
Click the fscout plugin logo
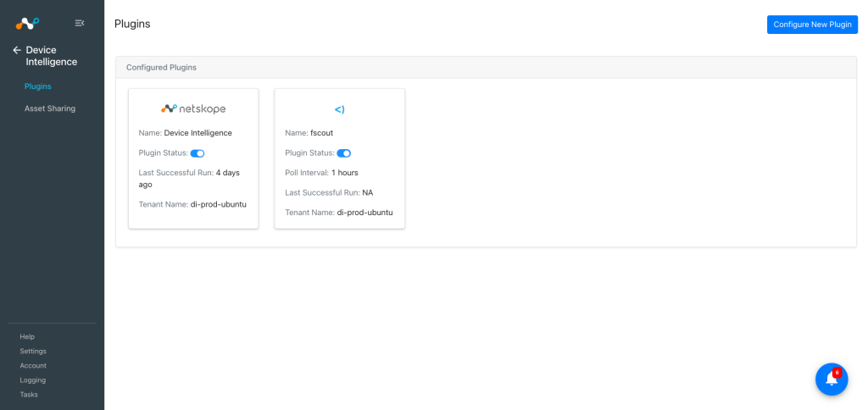pyautogui.click(x=339, y=109)
